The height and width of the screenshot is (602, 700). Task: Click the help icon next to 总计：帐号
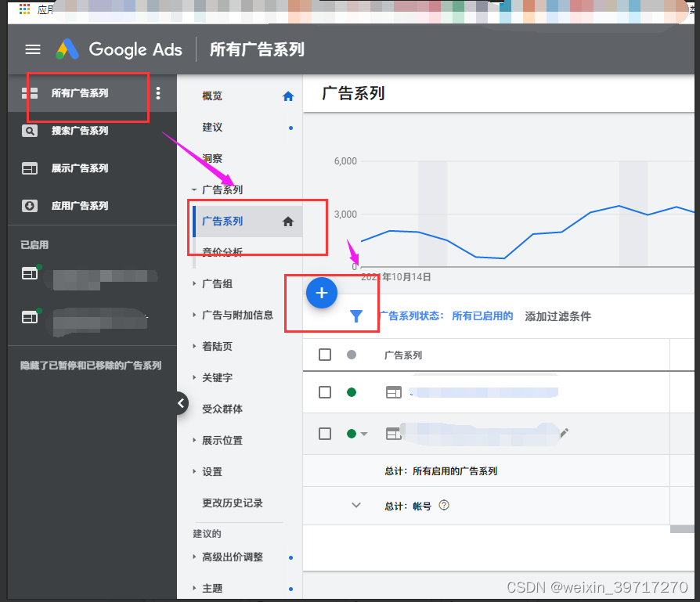point(444,505)
